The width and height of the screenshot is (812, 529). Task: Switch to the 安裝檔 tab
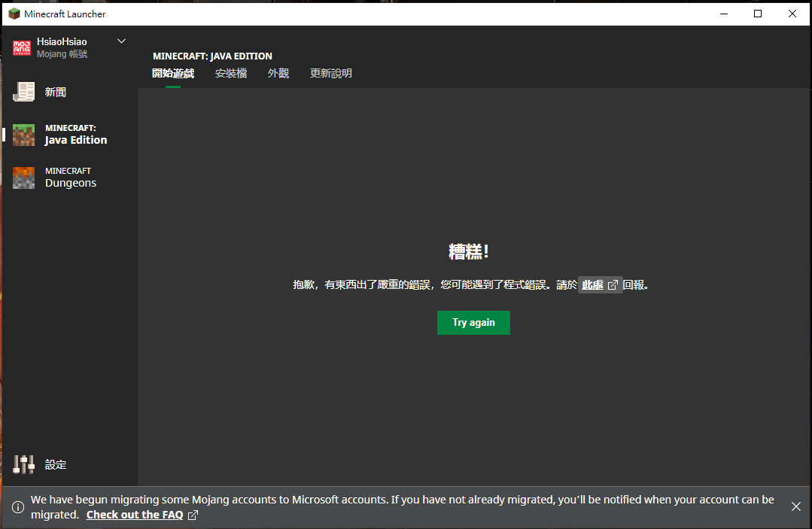(x=231, y=74)
